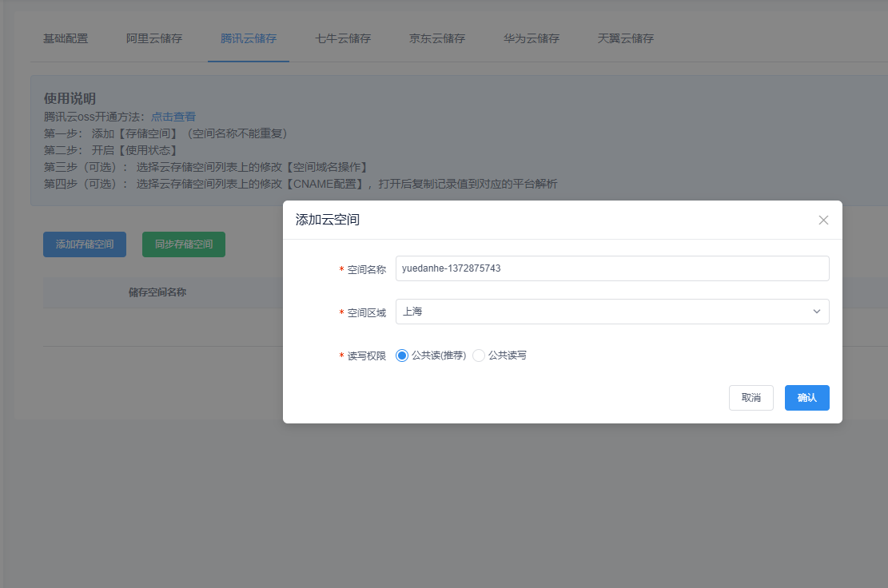Select the 腾讯云储存 tab
This screenshot has height=588, width=888.
249,38
